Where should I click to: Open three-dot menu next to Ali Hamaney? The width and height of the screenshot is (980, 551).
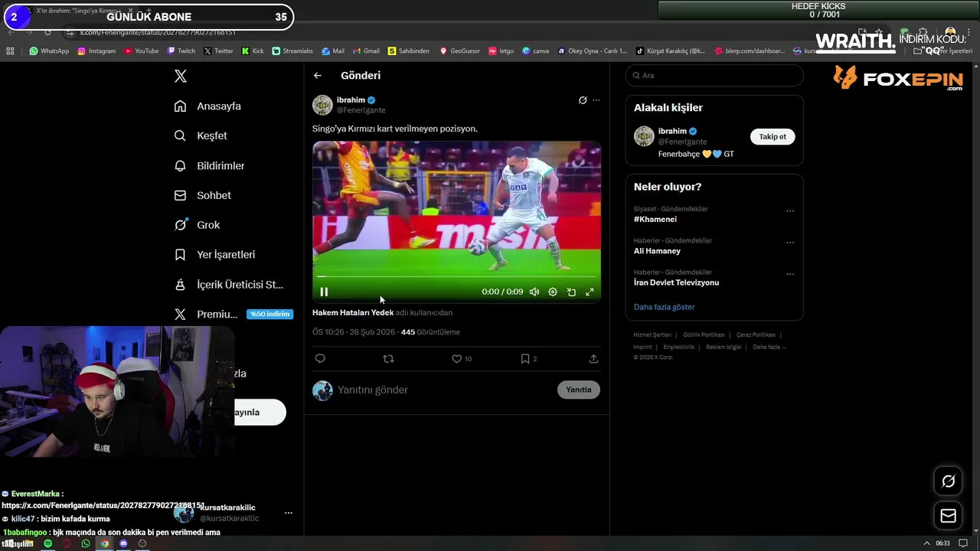click(790, 243)
